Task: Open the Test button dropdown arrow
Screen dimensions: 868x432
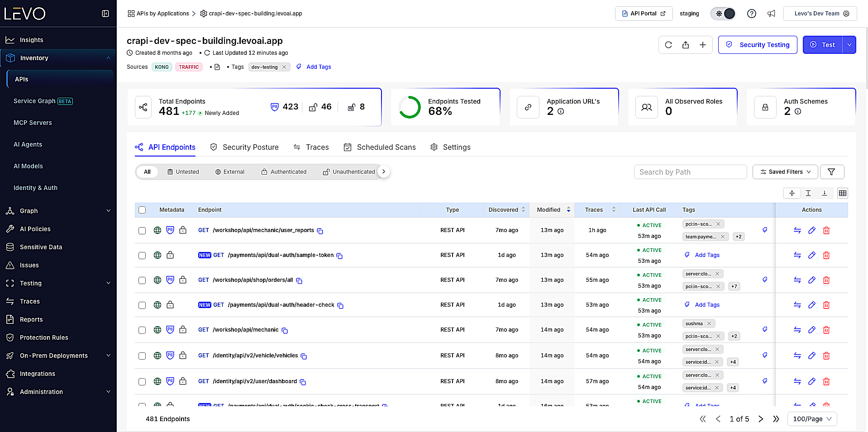Action: tap(849, 45)
